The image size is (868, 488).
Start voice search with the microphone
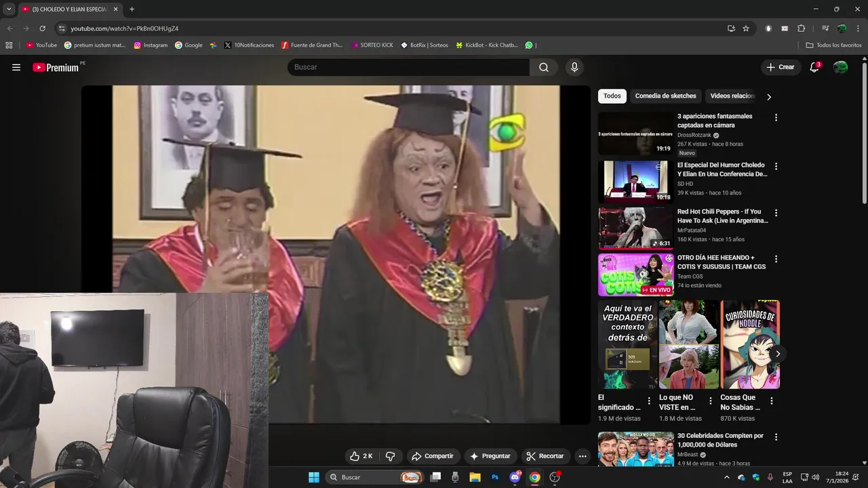tap(574, 67)
